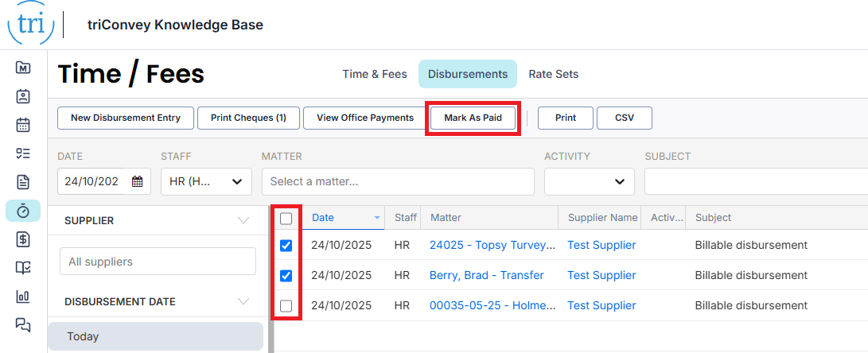Open the Activity dropdown
This screenshot has height=353, width=868.
(589, 181)
